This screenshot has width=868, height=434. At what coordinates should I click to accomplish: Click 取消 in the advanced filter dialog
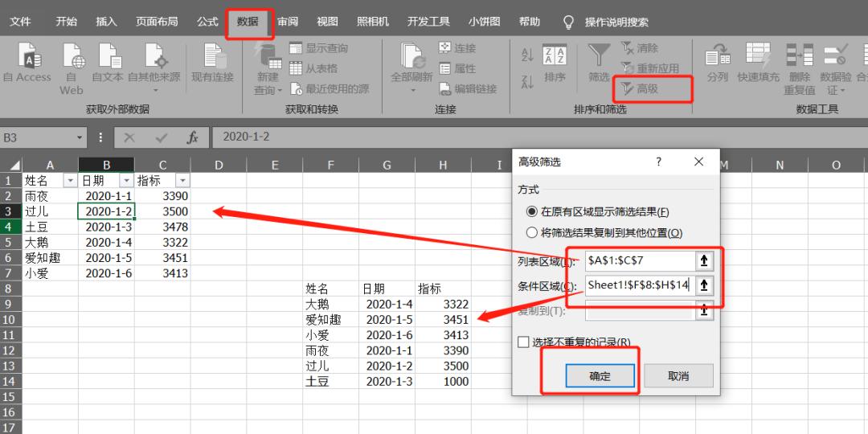tap(678, 376)
